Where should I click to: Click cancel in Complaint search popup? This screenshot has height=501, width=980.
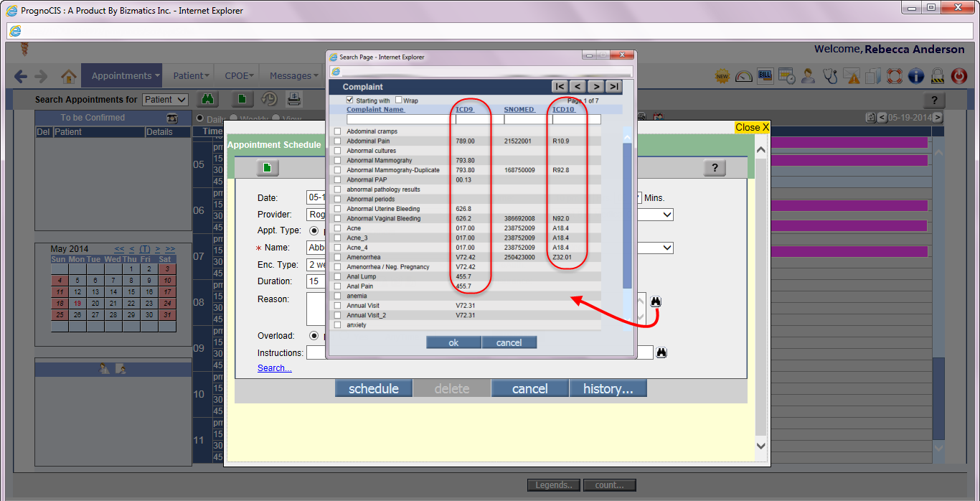point(509,342)
